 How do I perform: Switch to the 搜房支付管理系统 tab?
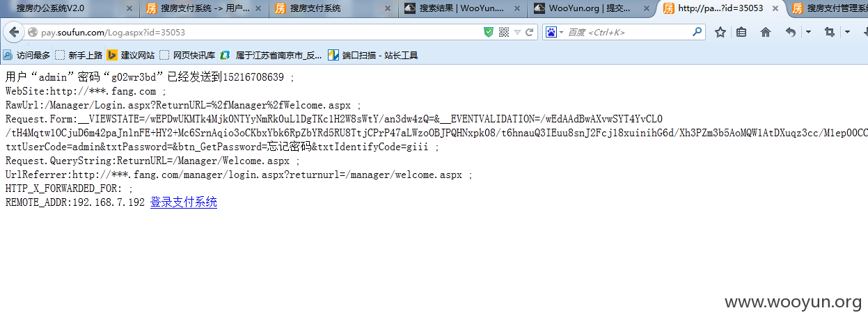828,8
